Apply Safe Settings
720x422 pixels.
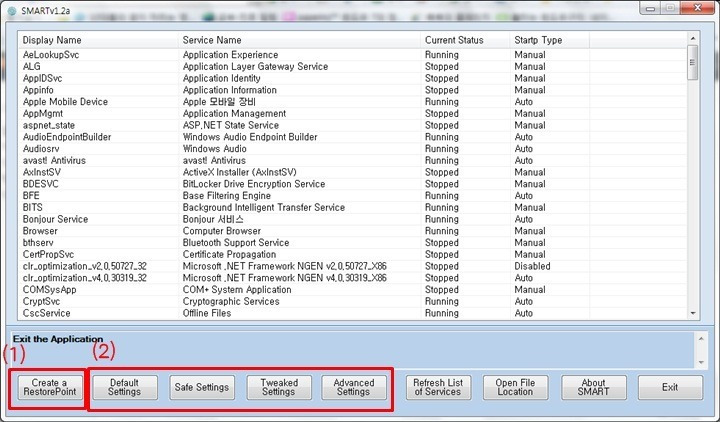(202, 387)
